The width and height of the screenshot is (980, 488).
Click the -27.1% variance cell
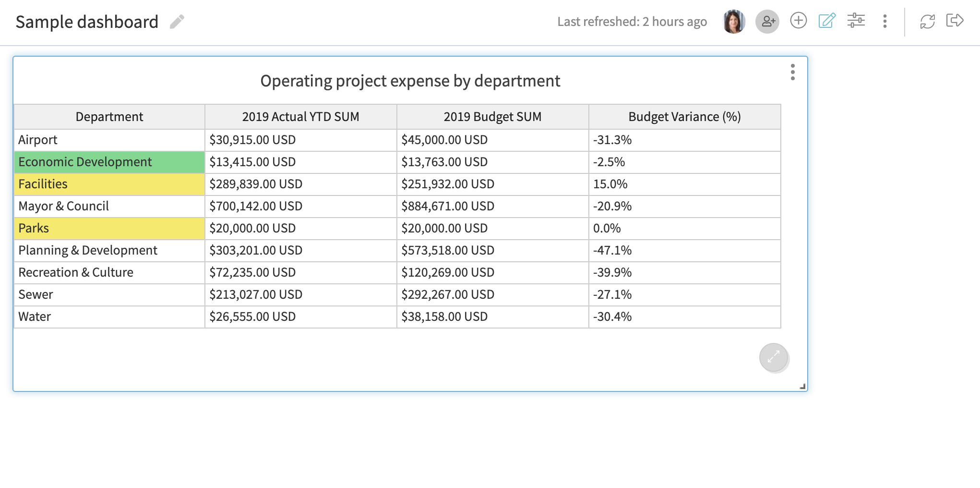click(x=685, y=294)
